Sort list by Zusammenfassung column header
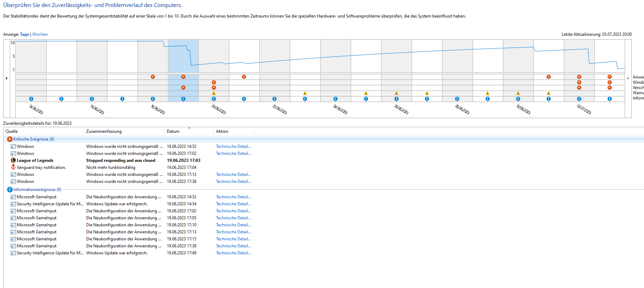 point(124,131)
